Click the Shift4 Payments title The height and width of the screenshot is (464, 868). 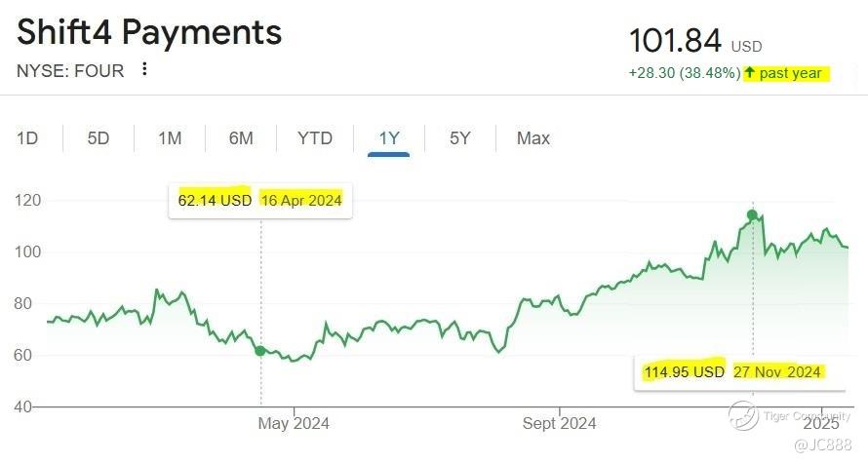click(149, 31)
